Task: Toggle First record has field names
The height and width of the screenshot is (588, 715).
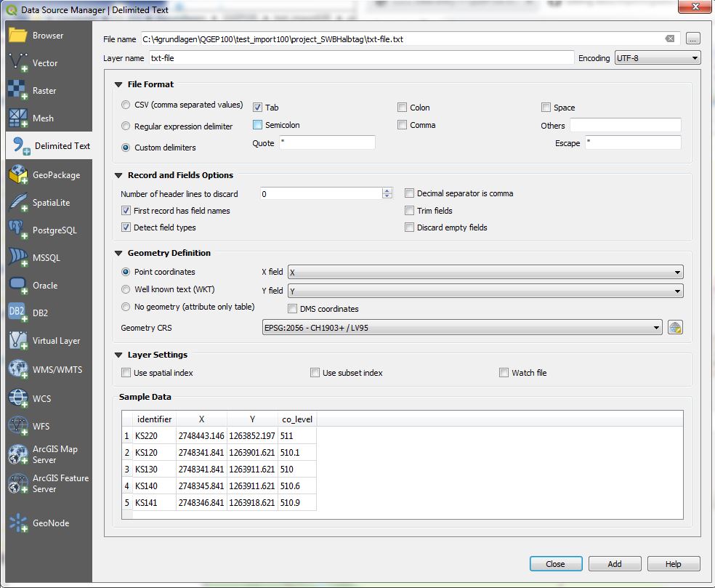Action: tap(126, 210)
